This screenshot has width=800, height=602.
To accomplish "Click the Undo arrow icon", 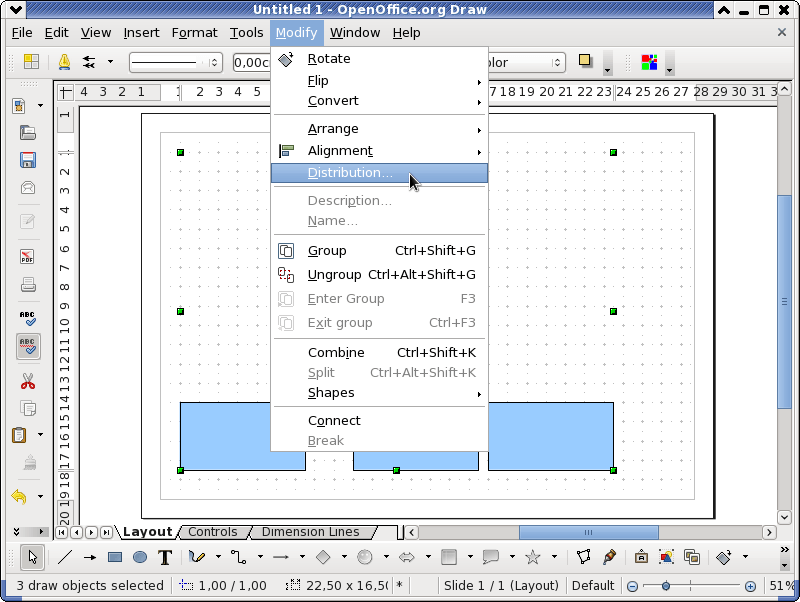I will [x=19, y=496].
